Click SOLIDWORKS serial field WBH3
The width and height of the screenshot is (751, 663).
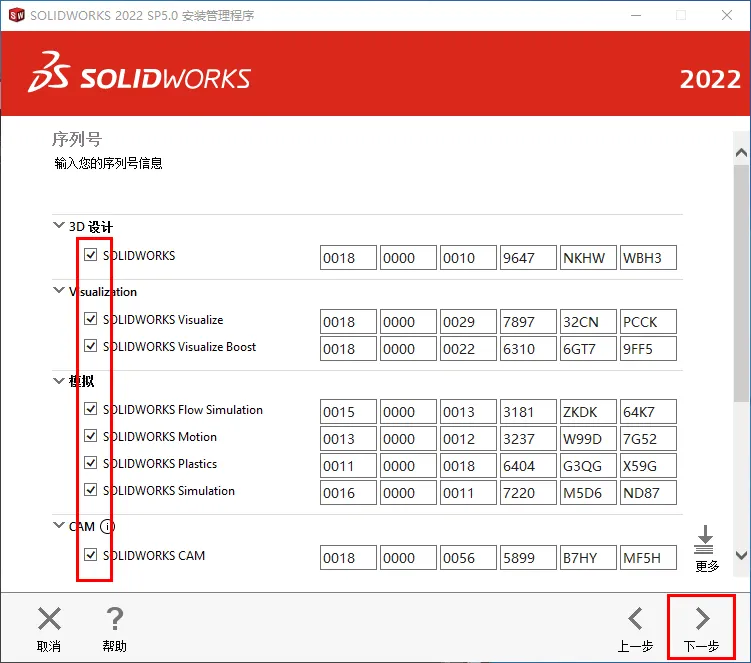click(649, 258)
